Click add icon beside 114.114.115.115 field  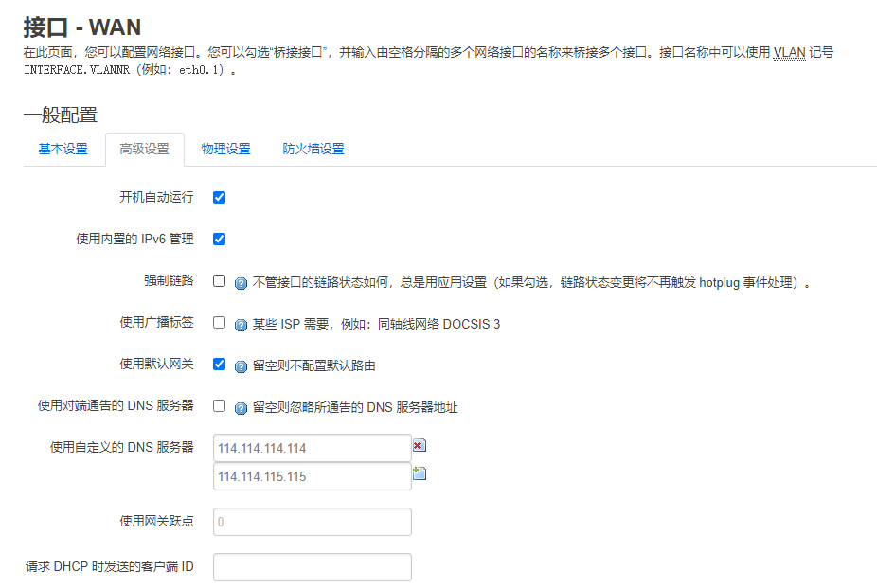(x=419, y=472)
